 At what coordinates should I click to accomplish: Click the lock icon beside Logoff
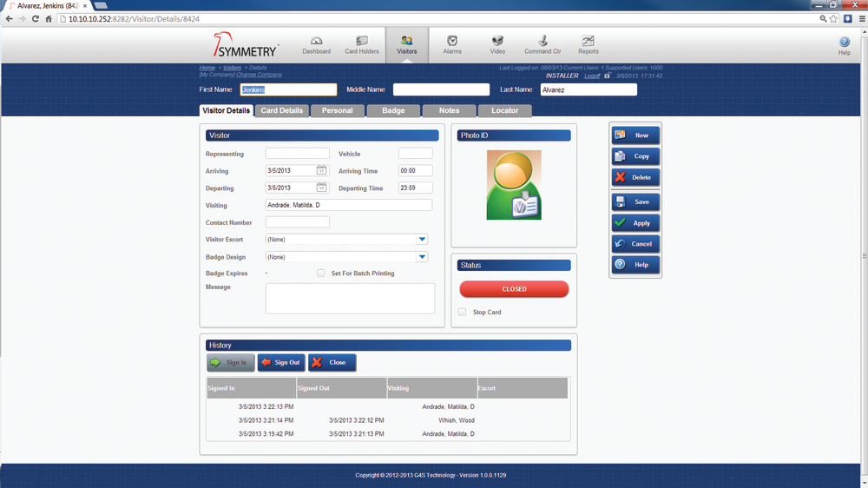(608, 76)
